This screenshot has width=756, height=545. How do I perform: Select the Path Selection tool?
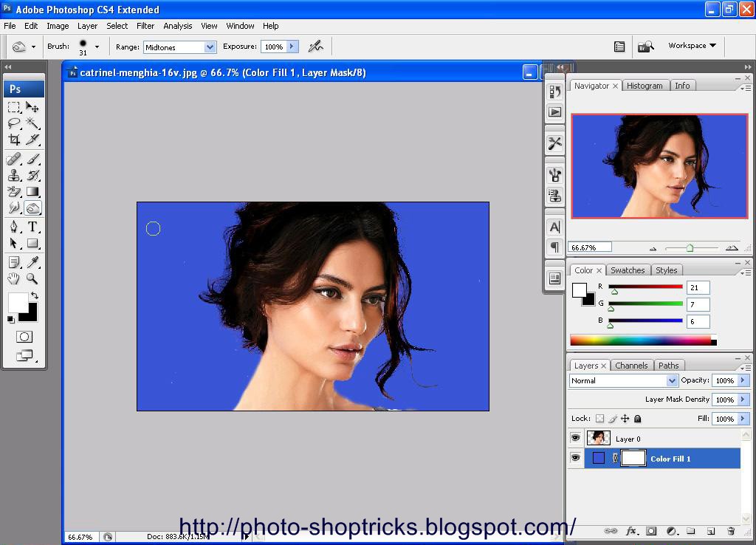(14, 243)
